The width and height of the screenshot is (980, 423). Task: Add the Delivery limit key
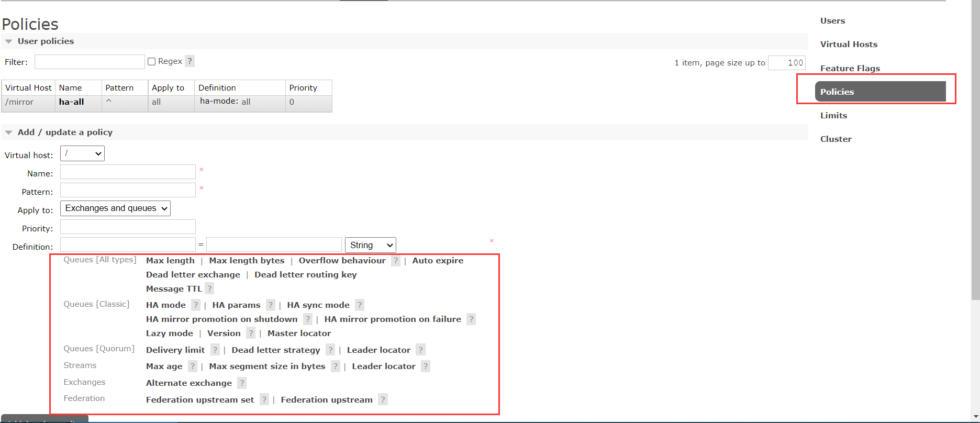175,350
